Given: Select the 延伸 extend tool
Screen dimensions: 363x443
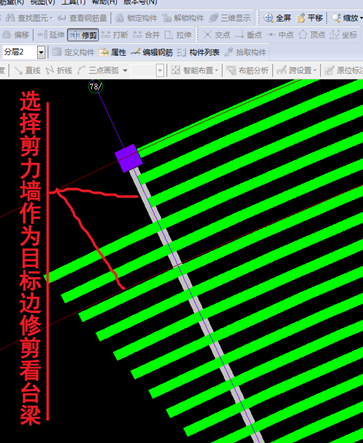Looking at the screenshot, I should coord(51,35).
